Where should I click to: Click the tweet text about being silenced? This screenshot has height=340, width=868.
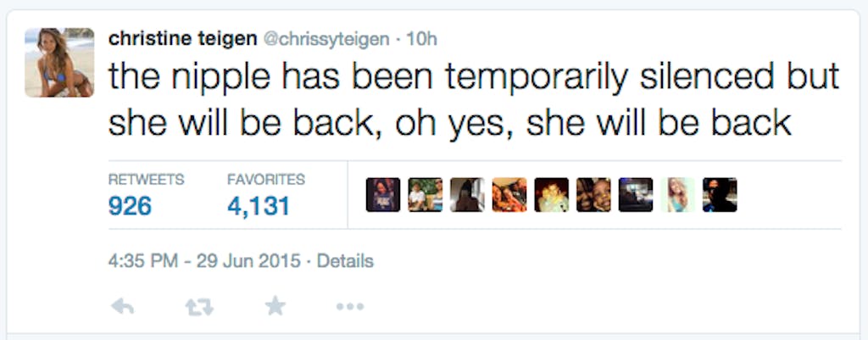click(473, 100)
